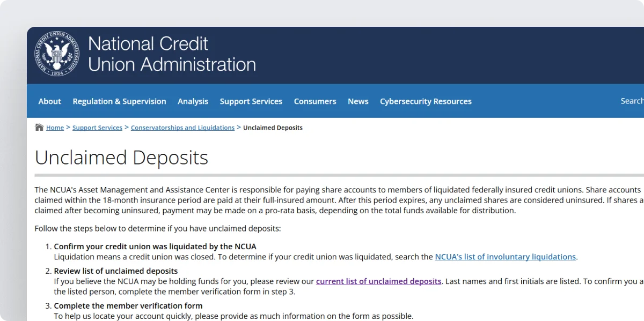Click the Unclaimed Deposits page heading

121,158
